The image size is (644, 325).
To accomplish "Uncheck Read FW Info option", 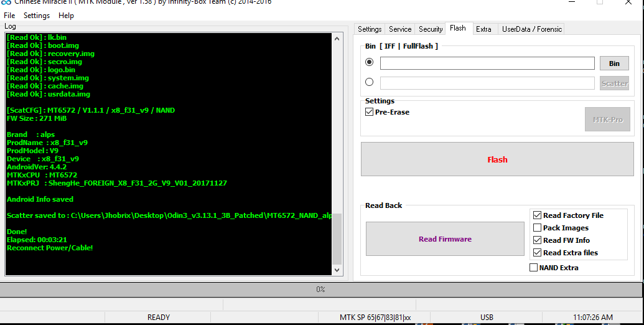I will tap(537, 240).
